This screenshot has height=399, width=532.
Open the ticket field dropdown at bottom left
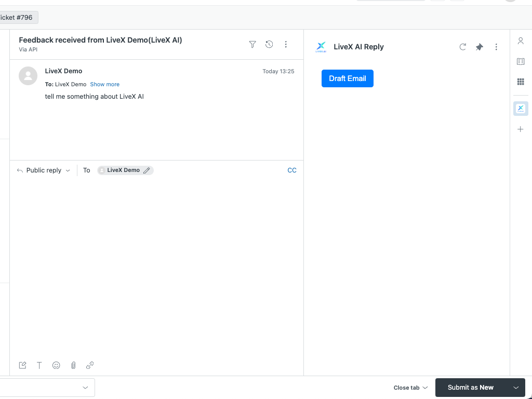pos(85,387)
